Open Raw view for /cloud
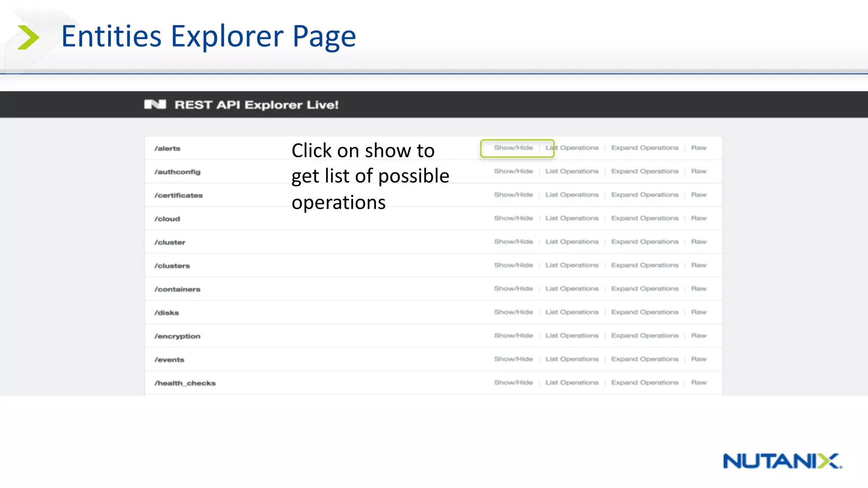Viewport: 868px width, 488px height. pyautogui.click(x=698, y=218)
